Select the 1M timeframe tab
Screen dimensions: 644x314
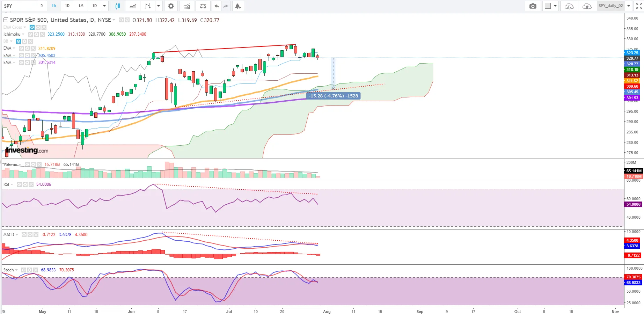pyautogui.click(x=81, y=6)
